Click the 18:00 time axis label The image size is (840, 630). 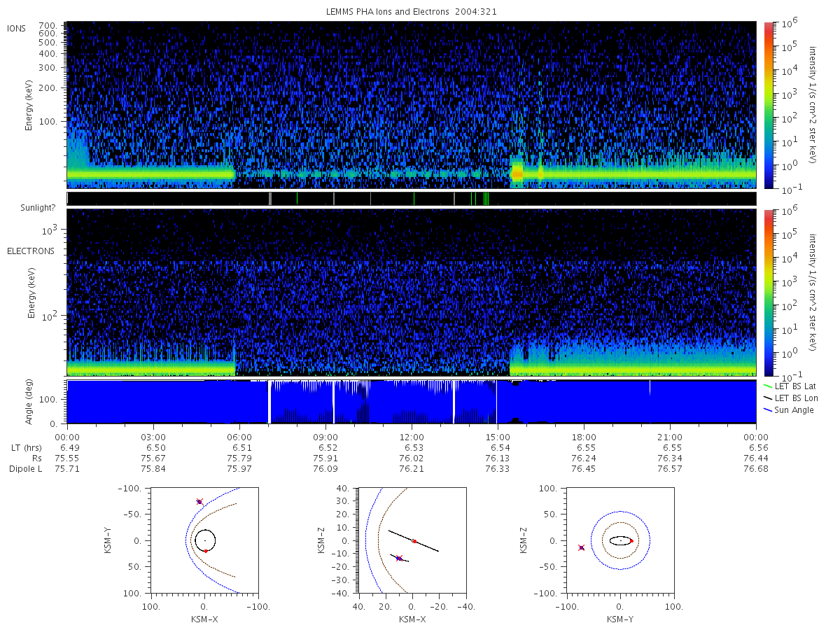point(584,437)
